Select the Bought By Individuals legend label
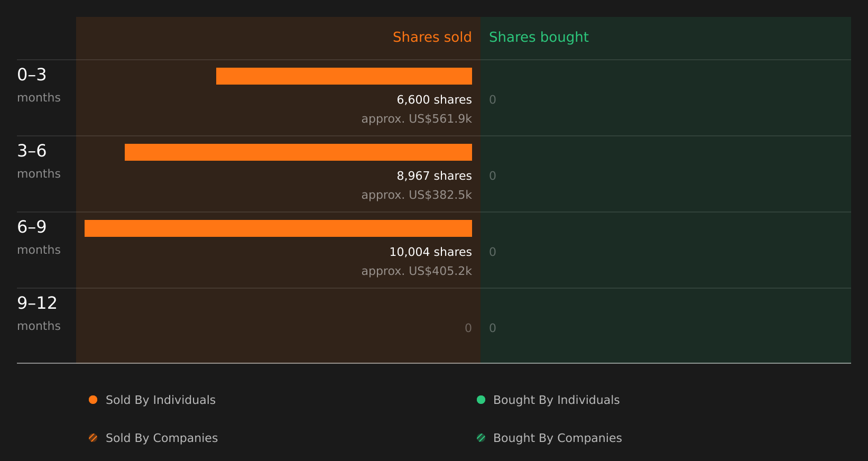The image size is (868, 461). click(x=556, y=400)
